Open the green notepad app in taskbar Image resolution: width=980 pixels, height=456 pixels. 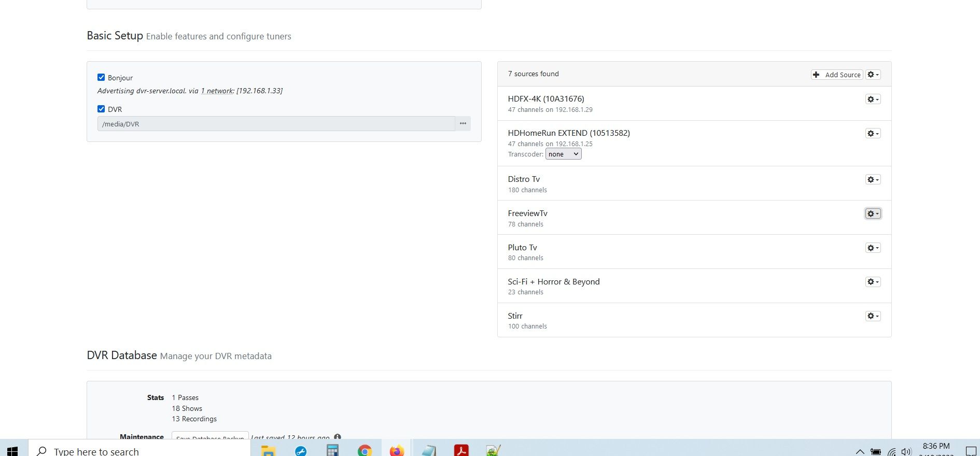493,450
